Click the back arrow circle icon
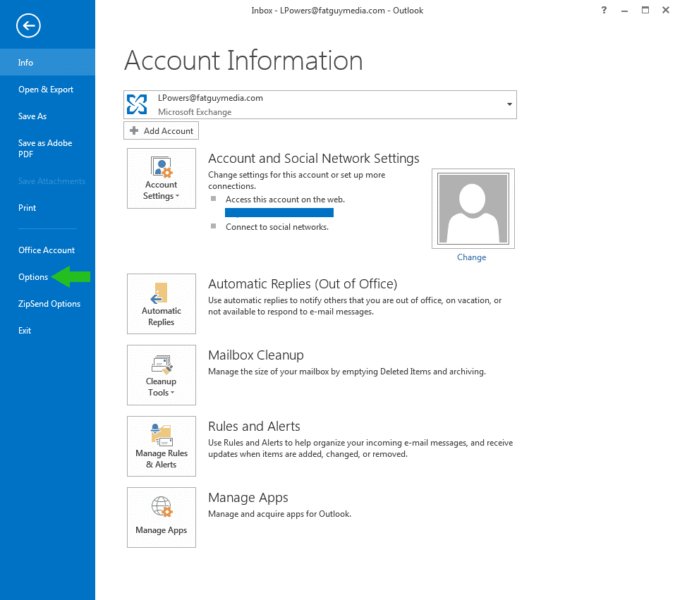 coord(28,27)
